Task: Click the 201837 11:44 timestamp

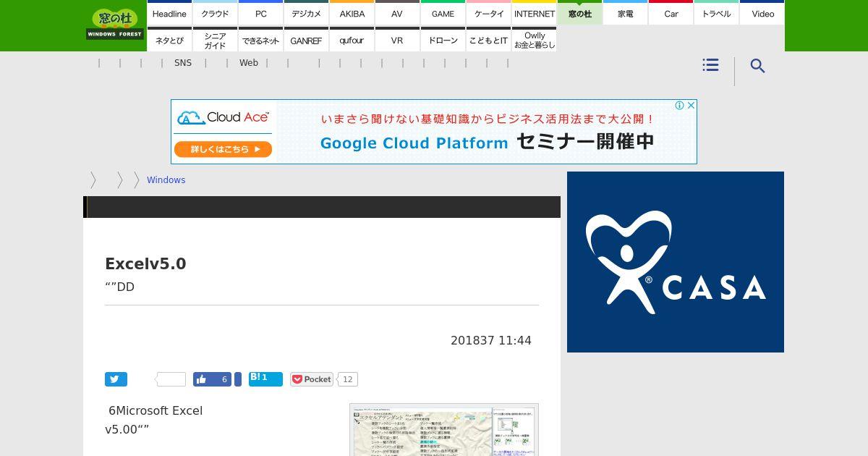Action: point(491,340)
